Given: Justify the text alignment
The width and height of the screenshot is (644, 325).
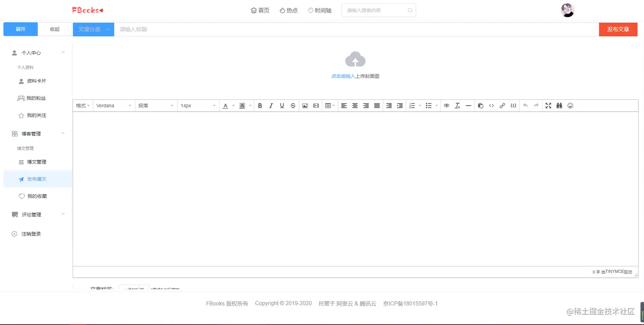Looking at the screenshot, I should [377, 106].
